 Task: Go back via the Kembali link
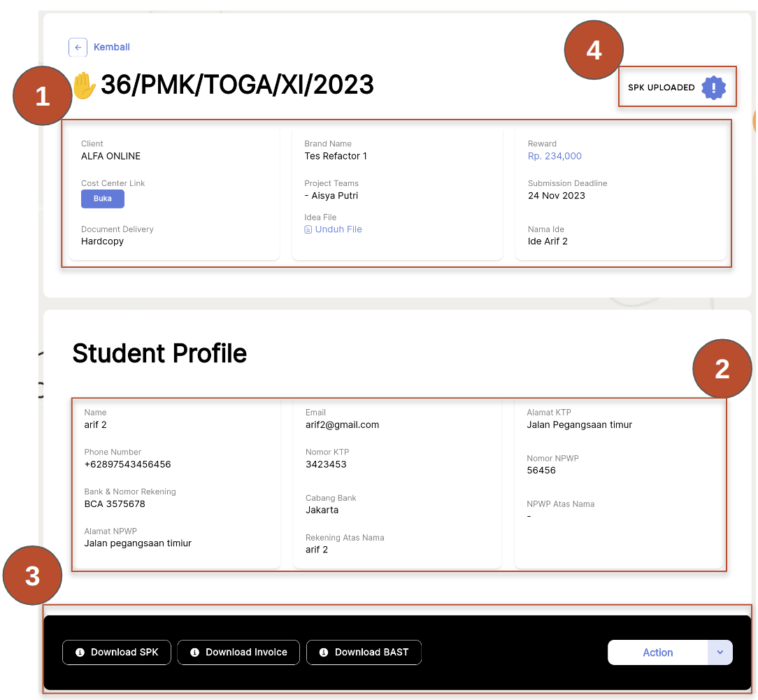coord(112,47)
